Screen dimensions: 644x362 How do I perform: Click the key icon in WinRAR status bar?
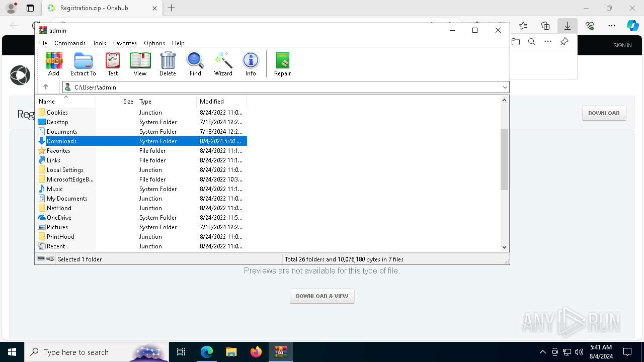50,259
